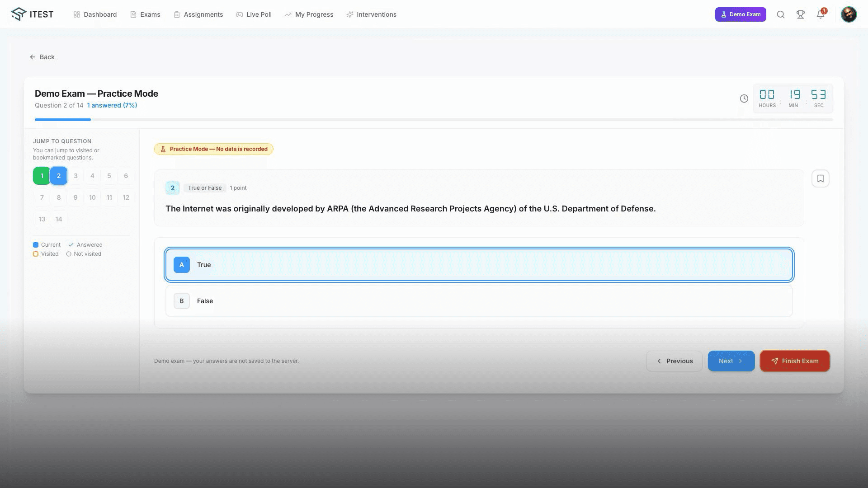Bookmark question 2 with bookmark icon
The height and width of the screenshot is (488, 868).
[821, 178]
